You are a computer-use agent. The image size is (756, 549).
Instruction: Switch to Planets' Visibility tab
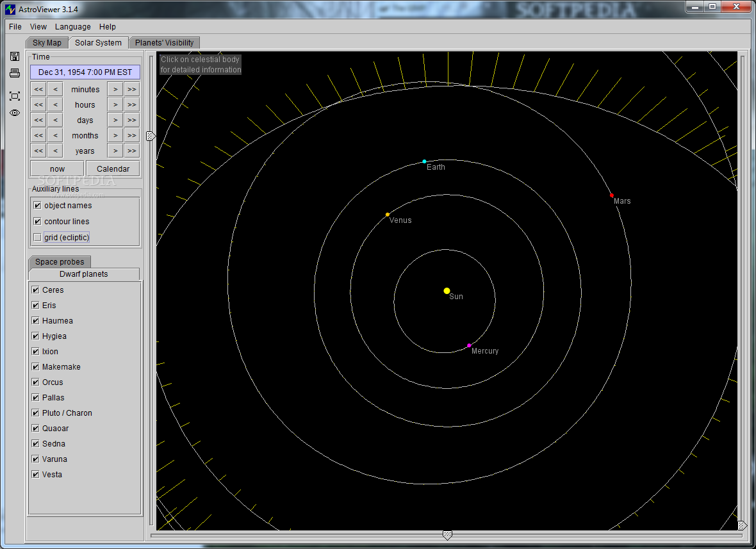tap(165, 42)
